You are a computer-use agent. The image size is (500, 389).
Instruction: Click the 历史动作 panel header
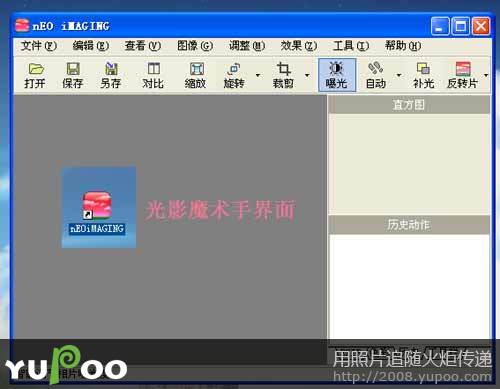click(409, 225)
